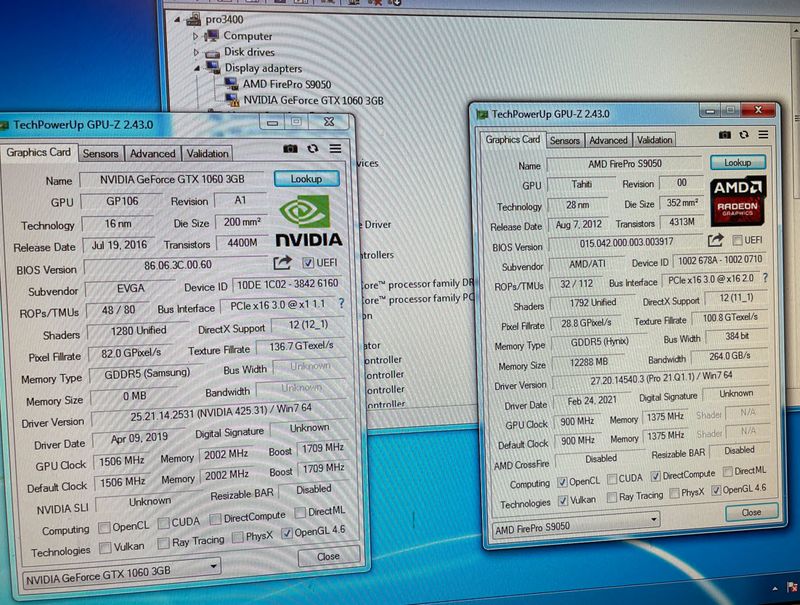Image resolution: width=800 pixels, height=605 pixels.
Task: Toggle the OpenCL checkbox in the NVIDIA window
Action: [x=104, y=527]
